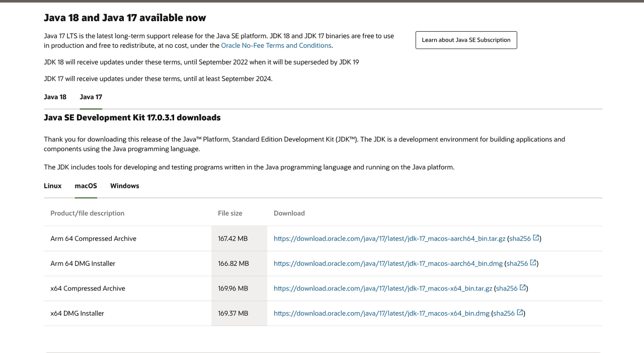Download jdk-17_macos-x64_bin.dmg link
The height and width of the screenshot is (353, 644).
pyautogui.click(x=381, y=313)
